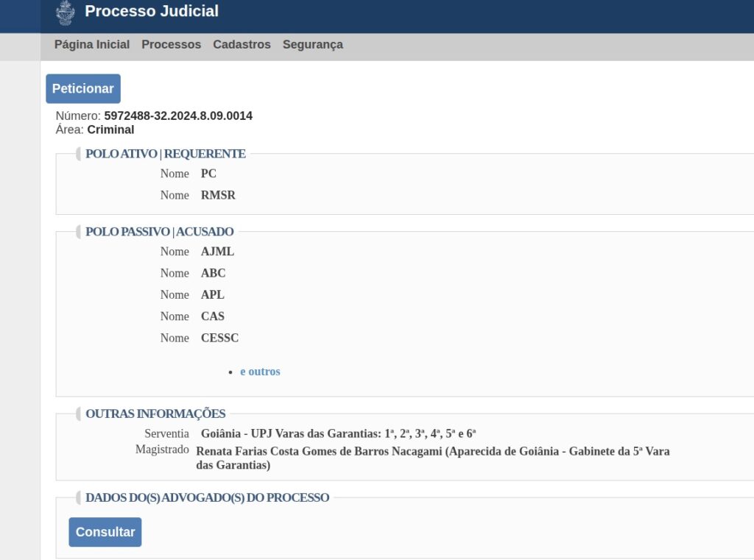
Task: Open the Processos menu
Action: point(171,45)
